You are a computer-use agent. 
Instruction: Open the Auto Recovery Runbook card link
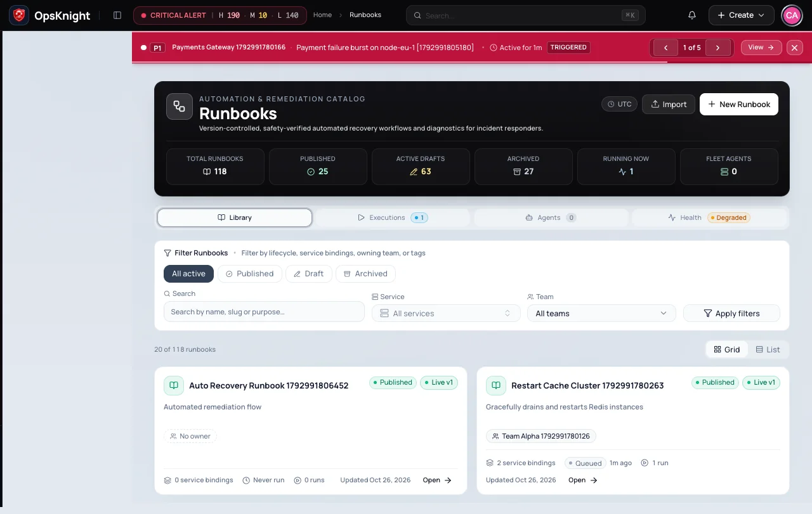tap(437, 480)
